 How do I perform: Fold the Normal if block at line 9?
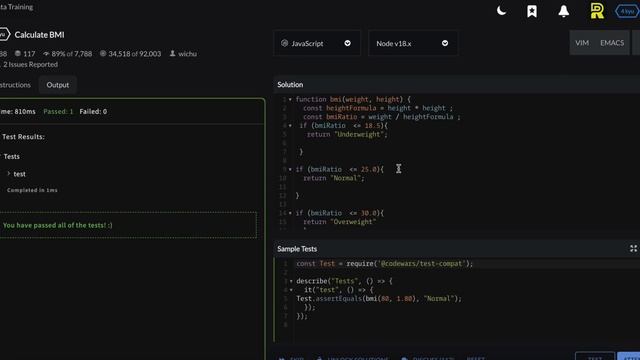click(x=290, y=169)
